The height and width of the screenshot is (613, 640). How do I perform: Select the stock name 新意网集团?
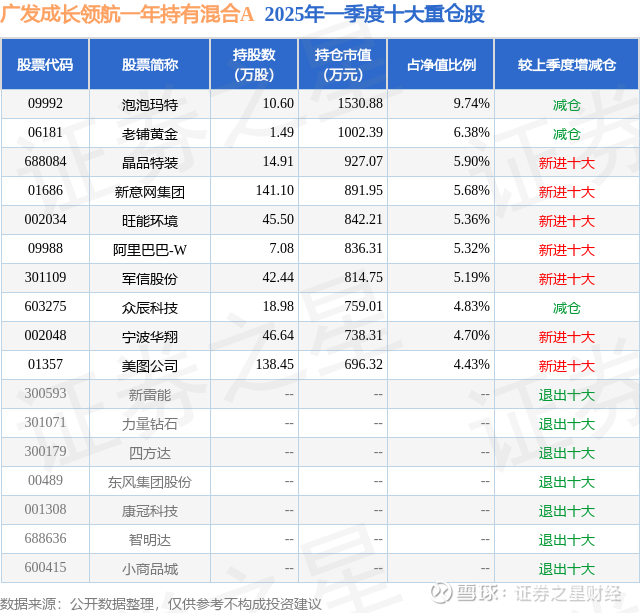point(150,192)
